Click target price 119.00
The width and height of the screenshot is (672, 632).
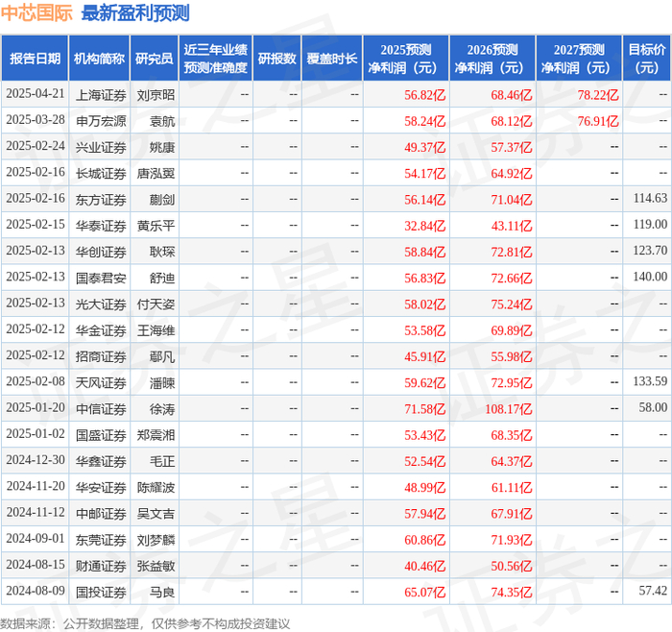(650, 224)
